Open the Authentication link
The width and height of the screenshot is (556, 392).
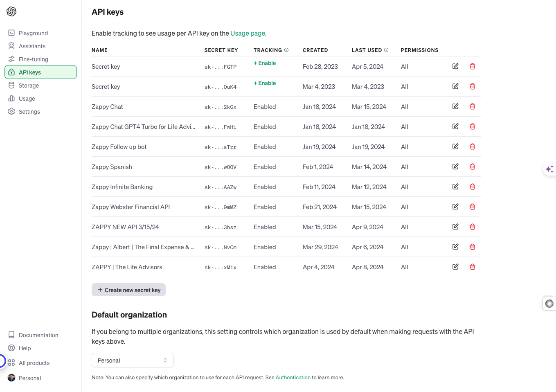[x=293, y=377]
